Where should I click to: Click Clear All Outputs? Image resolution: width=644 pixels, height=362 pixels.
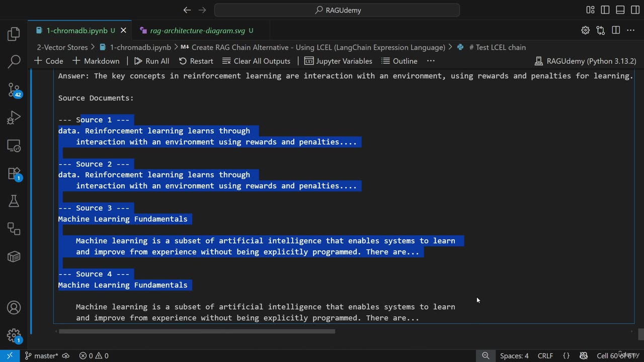[256, 61]
